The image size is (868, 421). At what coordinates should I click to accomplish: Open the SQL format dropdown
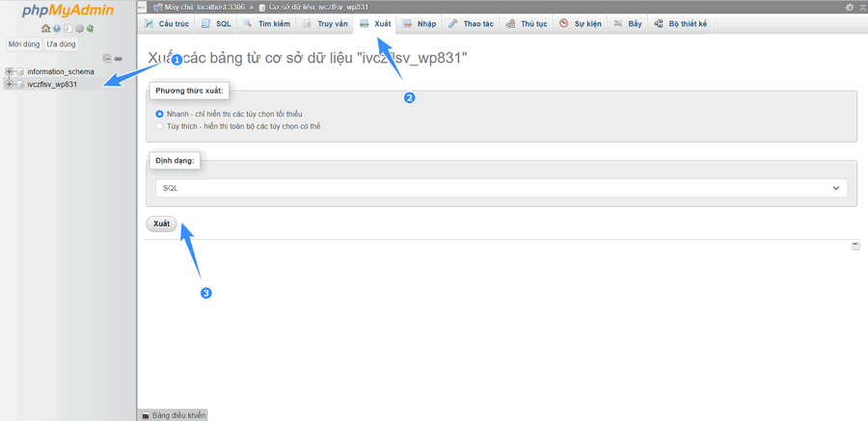501,188
